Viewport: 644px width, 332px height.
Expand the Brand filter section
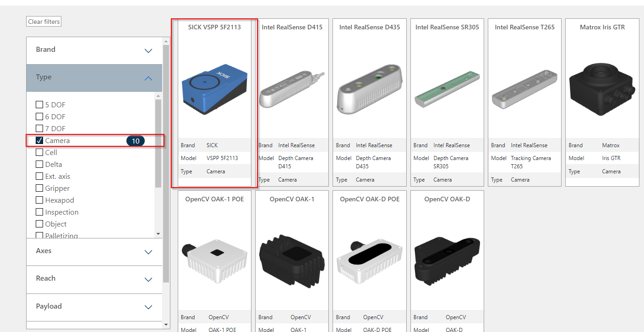[94, 50]
